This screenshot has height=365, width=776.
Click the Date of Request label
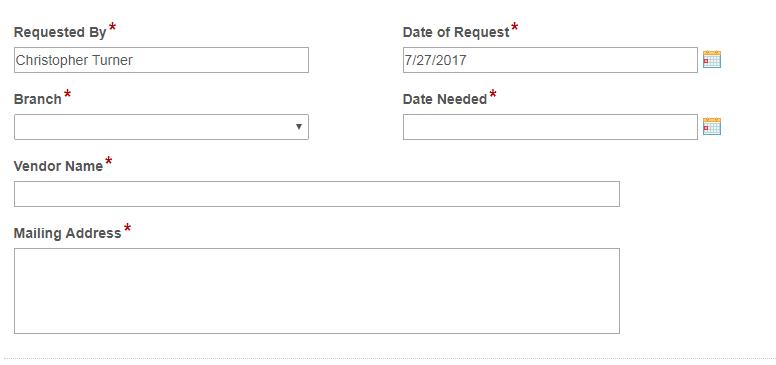tap(456, 33)
